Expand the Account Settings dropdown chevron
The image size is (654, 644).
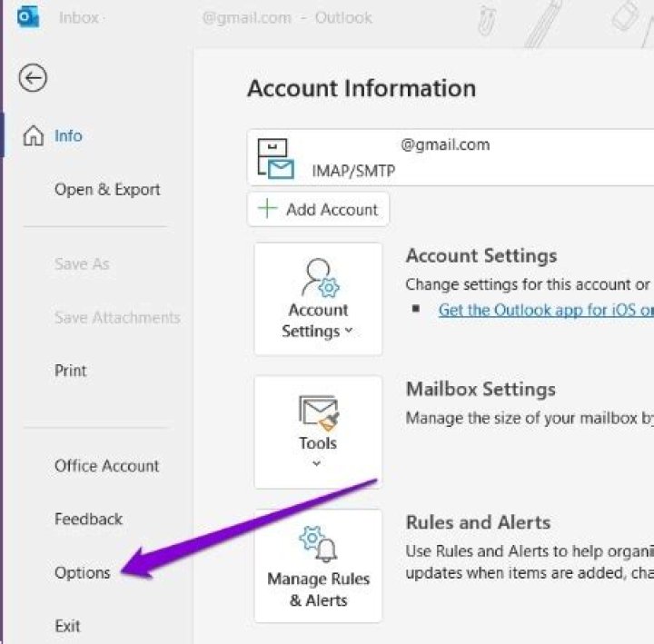click(349, 332)
